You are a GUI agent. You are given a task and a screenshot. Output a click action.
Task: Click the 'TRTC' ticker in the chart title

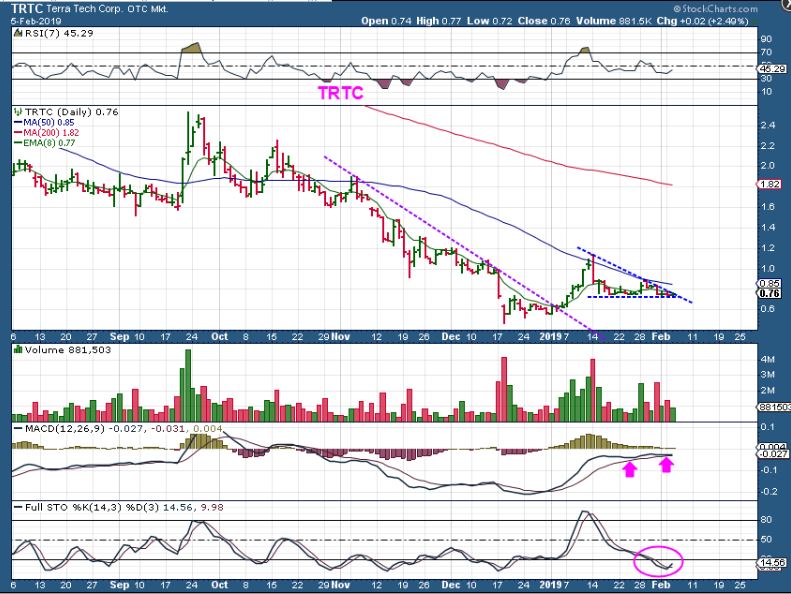point(27,9)
